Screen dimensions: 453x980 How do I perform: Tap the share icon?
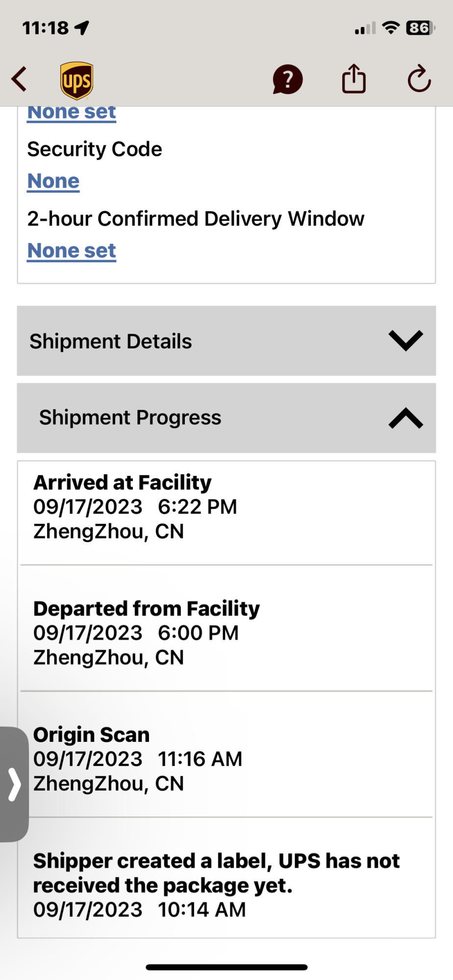click(x=354, y=78)
